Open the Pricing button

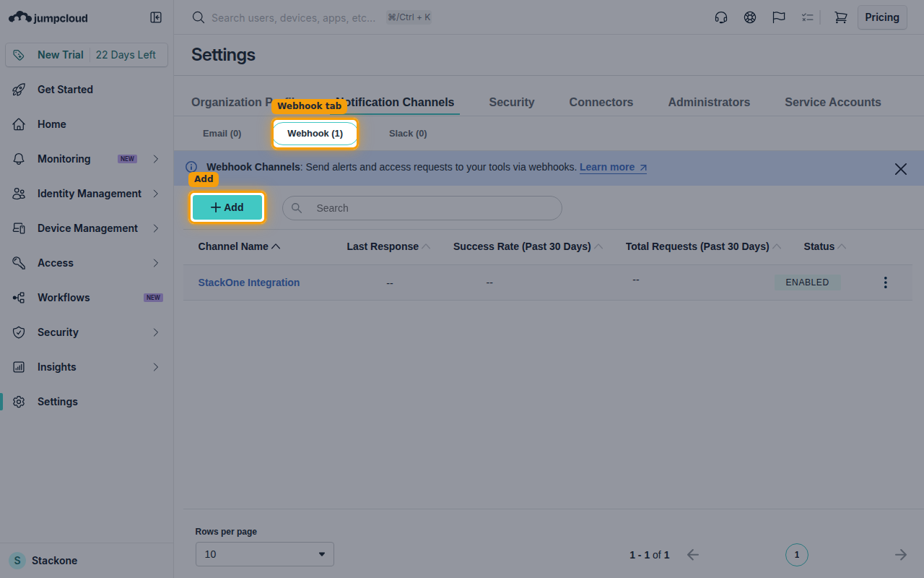tap(882, 17)
